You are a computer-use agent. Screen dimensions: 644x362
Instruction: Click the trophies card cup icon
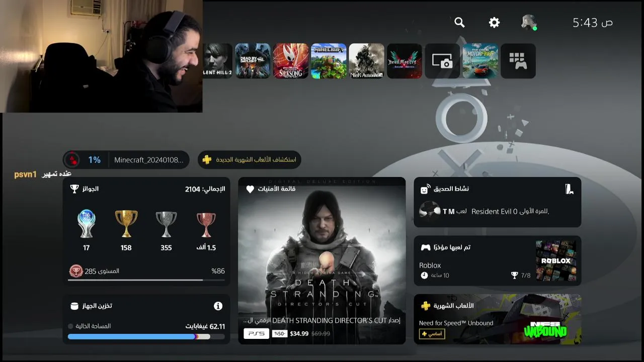click(74, 189)
